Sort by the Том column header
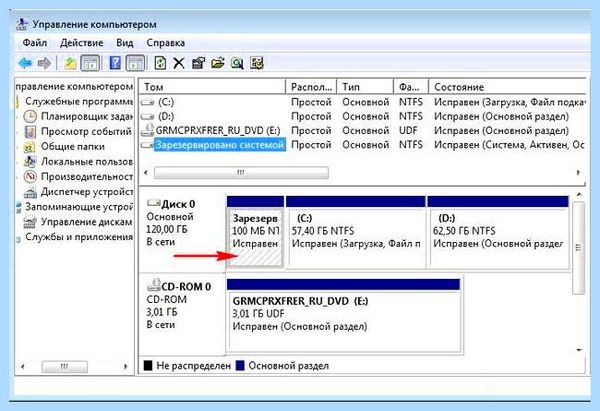600x411 pixels. pos(212,87)
